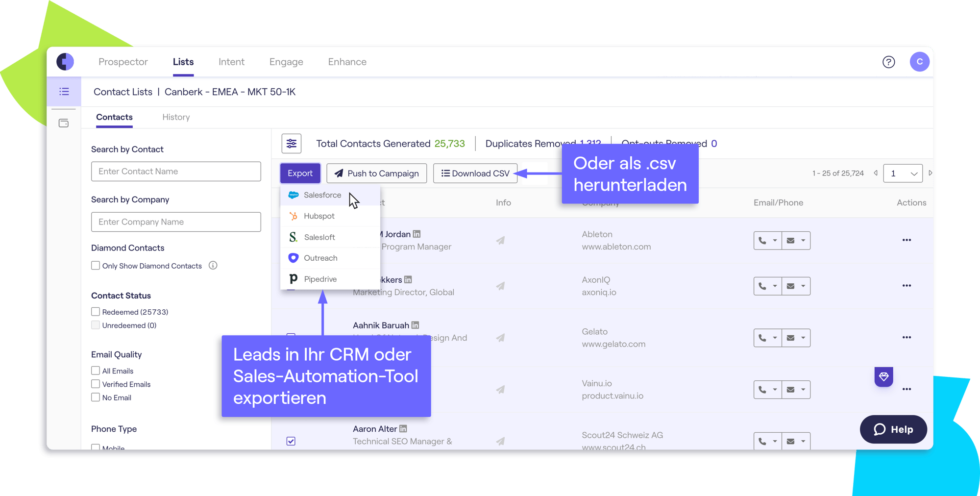Switch to the Engage tab
This screenshot has height=496, width=980.
(x=286, y=62)
